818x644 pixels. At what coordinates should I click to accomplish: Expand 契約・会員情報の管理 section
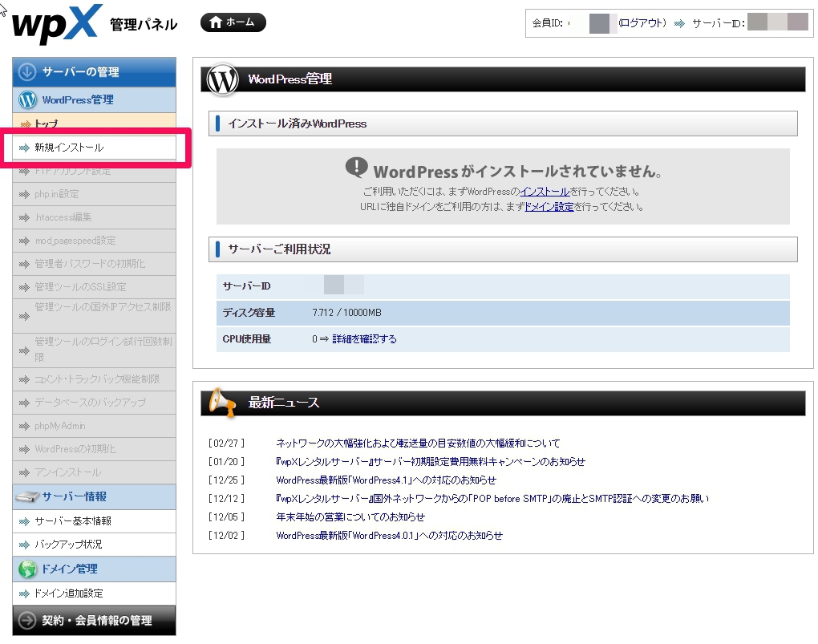pyautogui.click(x=94, y=621)
